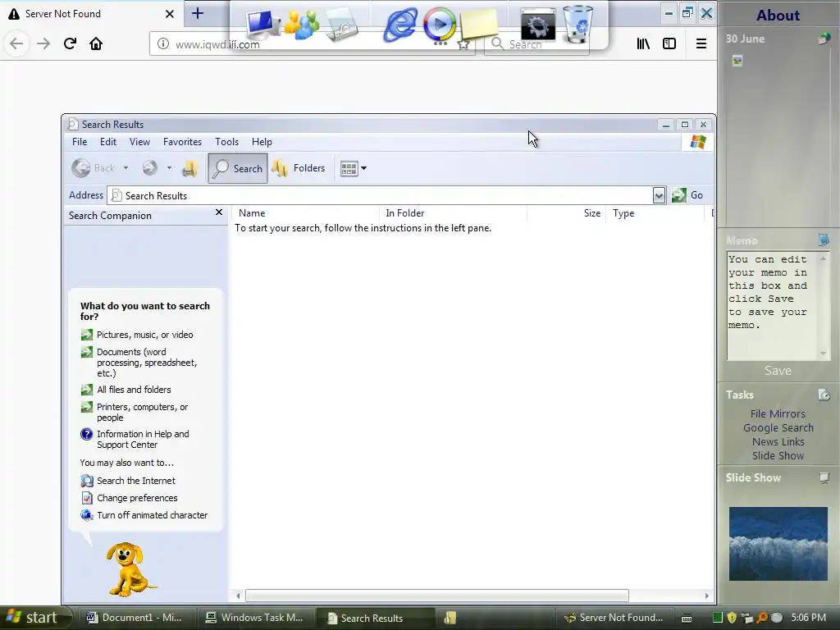Click the horizontal scrollbar in results

[x=436, y=596]
